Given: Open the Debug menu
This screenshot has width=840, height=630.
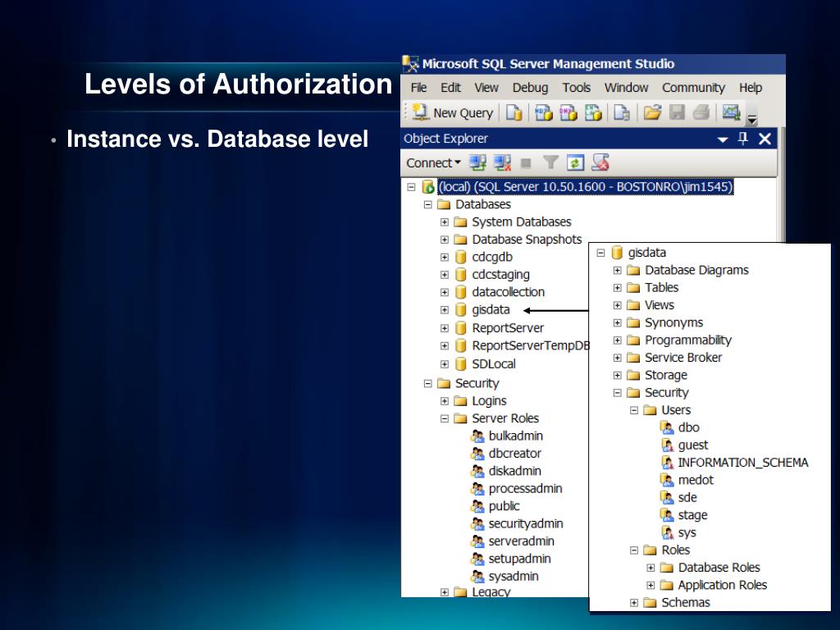Looking at the screenshot, I should tap(530, 87).
